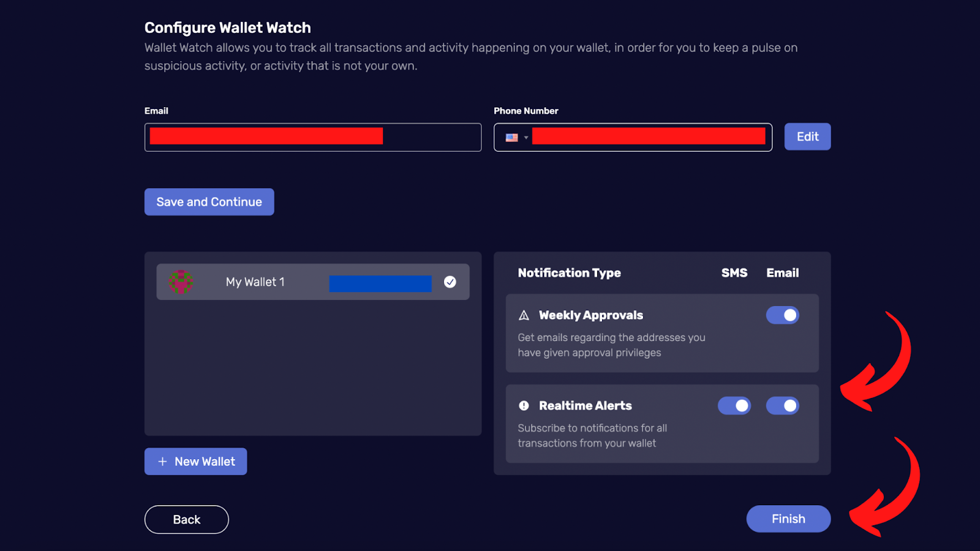Go back with the Back button
Viewport: 980px width, 551px height.
tap(186, 519)
